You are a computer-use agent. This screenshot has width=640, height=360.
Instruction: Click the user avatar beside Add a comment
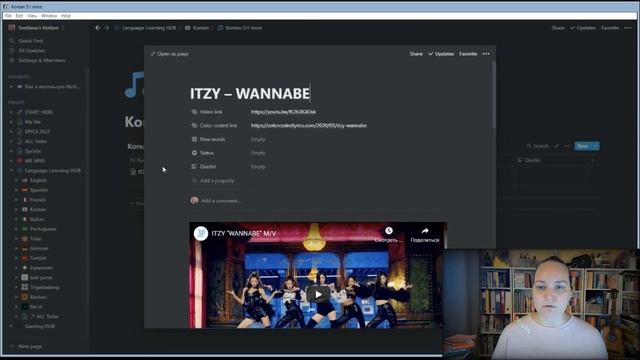click(x=194, y=200)
